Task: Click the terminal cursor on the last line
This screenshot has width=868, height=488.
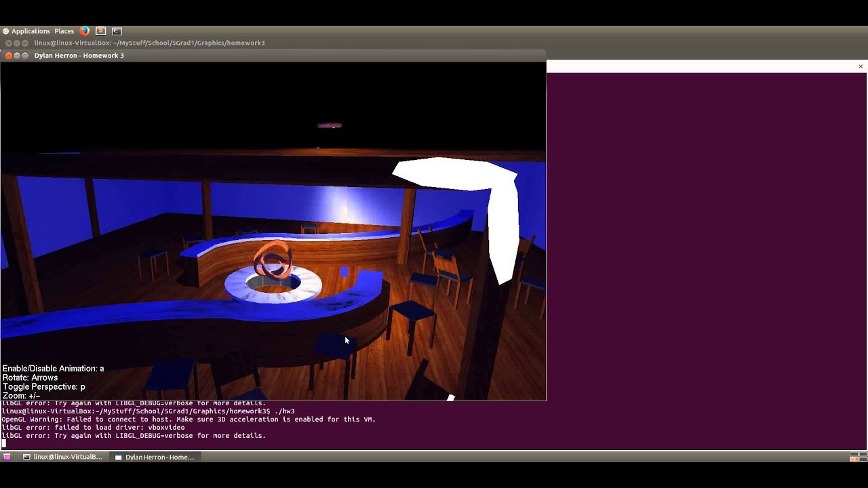Action: (x=3, y=444)
